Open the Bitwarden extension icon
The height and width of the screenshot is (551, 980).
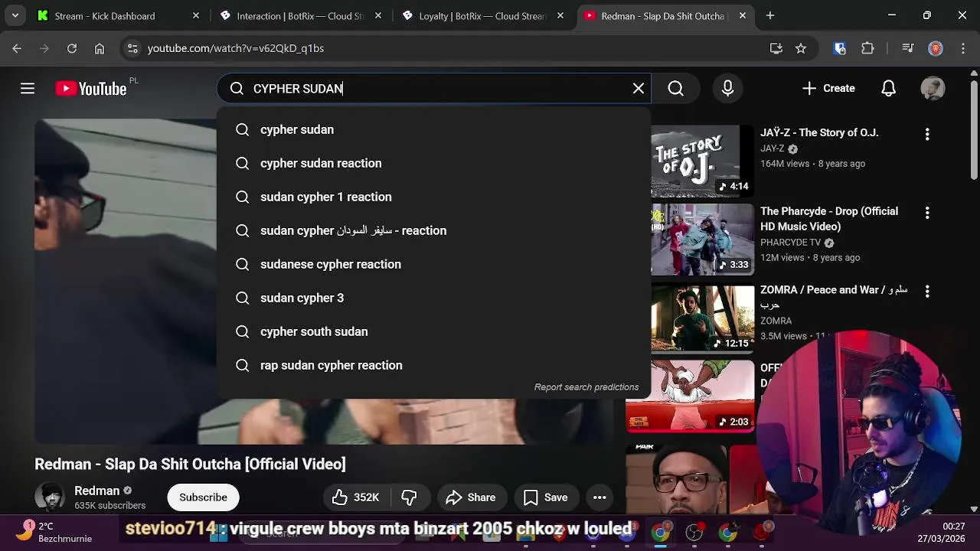(840, 48)
